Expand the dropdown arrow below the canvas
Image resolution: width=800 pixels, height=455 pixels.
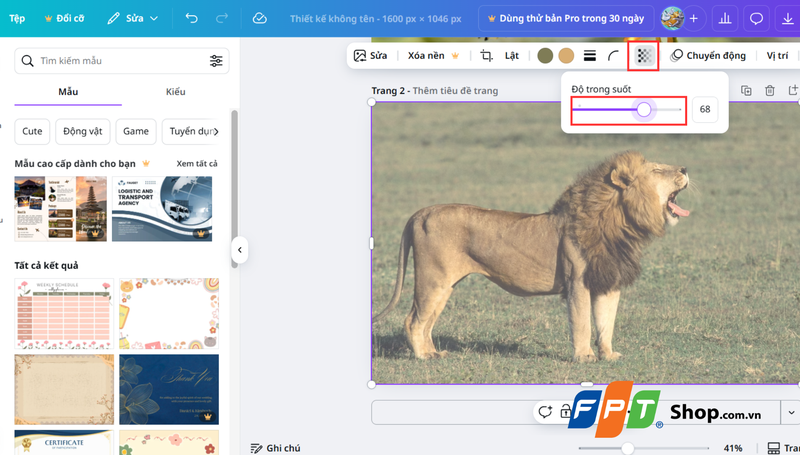pyautogui.click(x=791, y=413)
